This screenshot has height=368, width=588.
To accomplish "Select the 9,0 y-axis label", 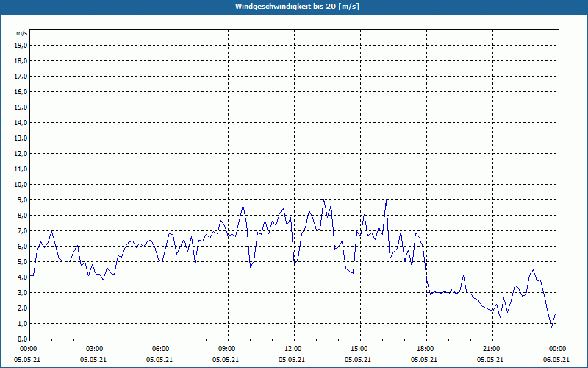I will tap(22, 199).
